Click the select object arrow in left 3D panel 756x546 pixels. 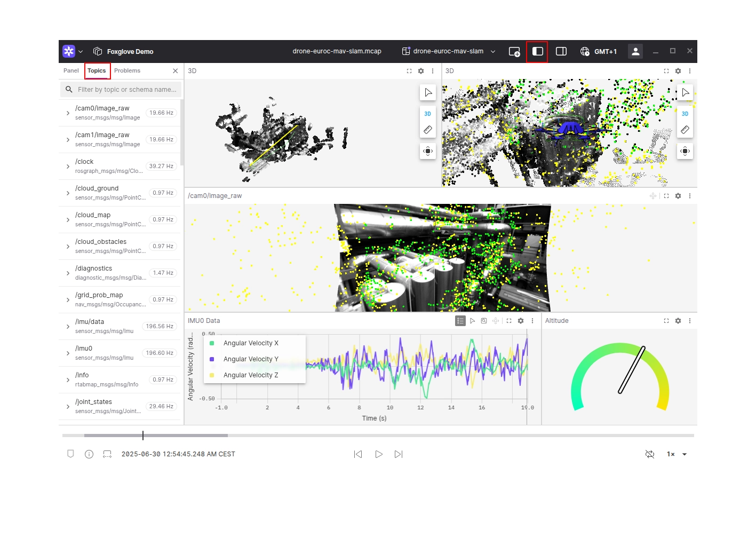point(427,92)
